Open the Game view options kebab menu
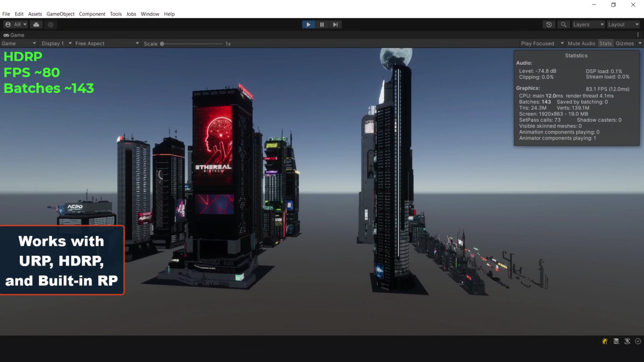Image resolution: width=644 pixels, height=362 pixels. tap(638, 34)
